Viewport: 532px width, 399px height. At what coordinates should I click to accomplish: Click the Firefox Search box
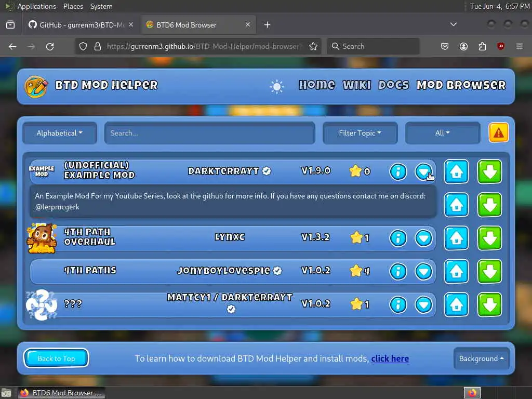pyautogui.click(x=373, y=46)
